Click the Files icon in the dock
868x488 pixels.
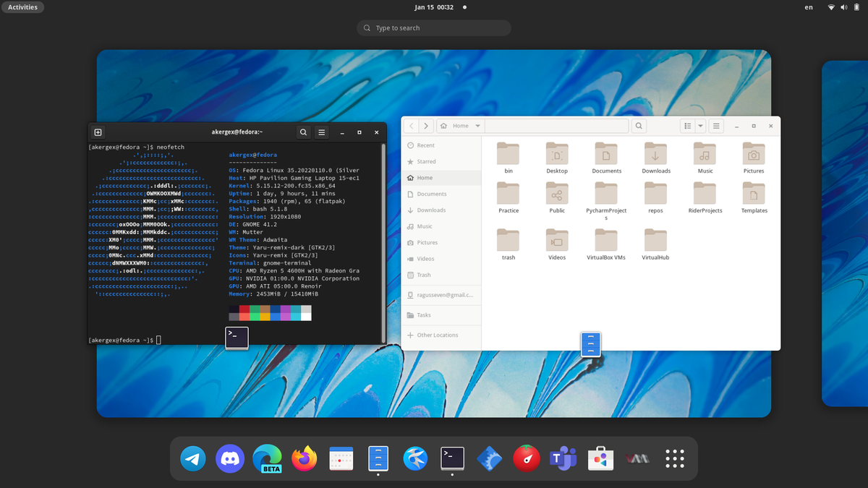coord(378,458)
